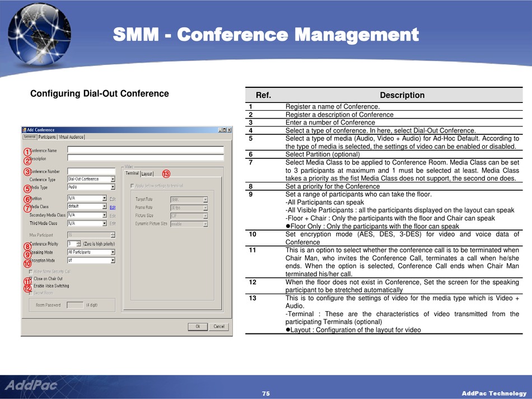
Task: Check the Apply below settings to terminal box
Action: pos(132,186)
